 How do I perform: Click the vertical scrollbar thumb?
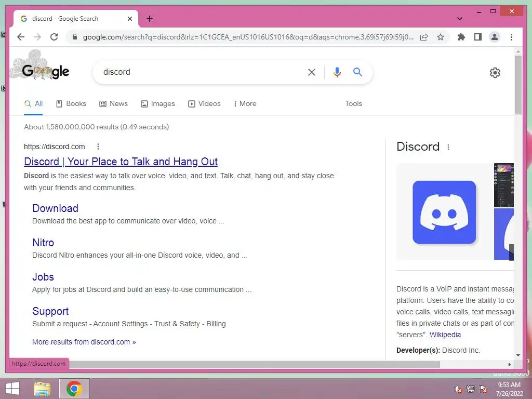pyautogui.click(x=518, y=85)
